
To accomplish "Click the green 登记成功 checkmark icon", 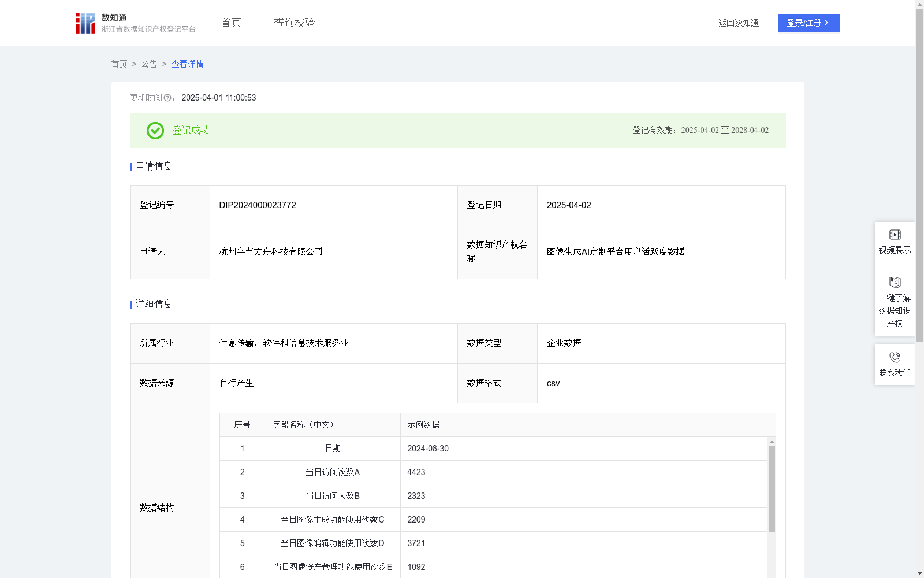I will coord(155,131).
